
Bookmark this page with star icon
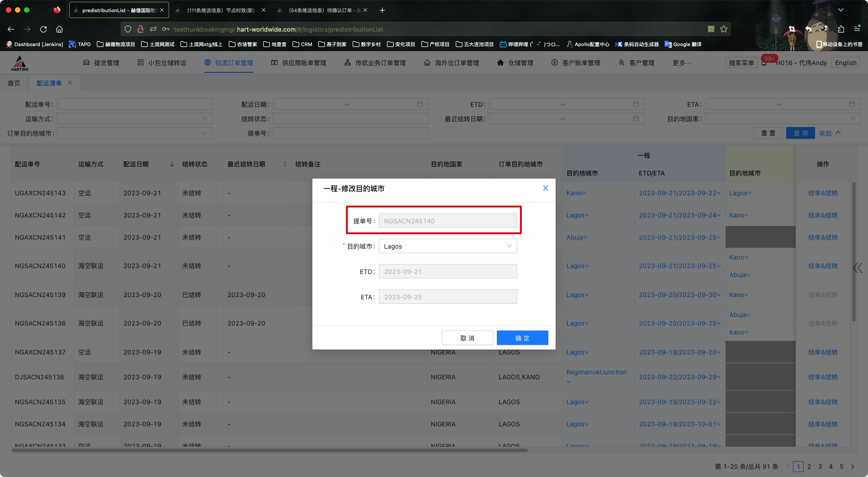pyautogui.click(x=724, y=29)
